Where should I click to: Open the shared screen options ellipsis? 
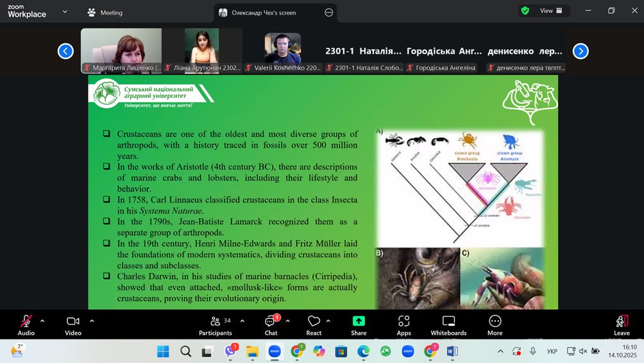[x=329, y=13]
